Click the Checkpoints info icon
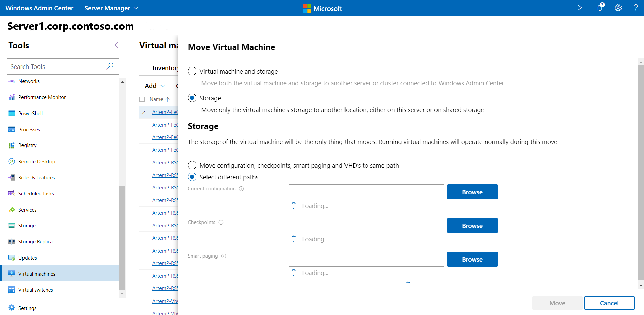Viewport: 644px width, 315px height. coord(221,222)
